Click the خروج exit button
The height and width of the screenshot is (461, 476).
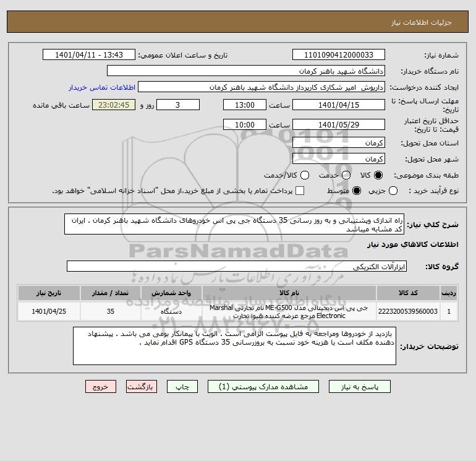(x=101, y=387)
